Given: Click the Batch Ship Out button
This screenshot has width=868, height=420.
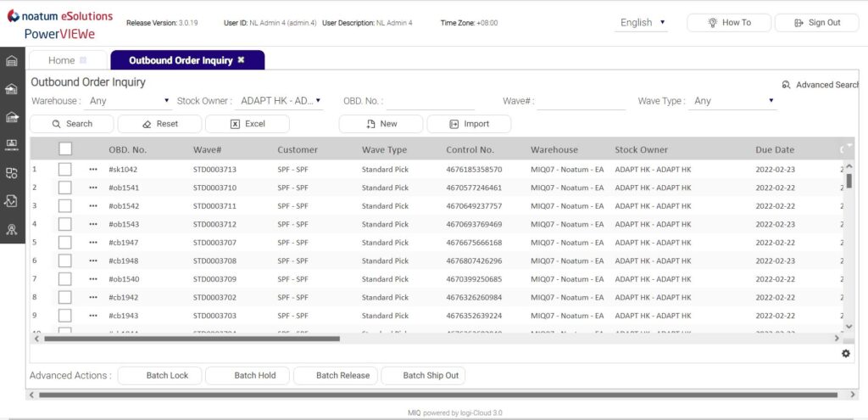Looking at the screenshot, I should pos(423,376).
